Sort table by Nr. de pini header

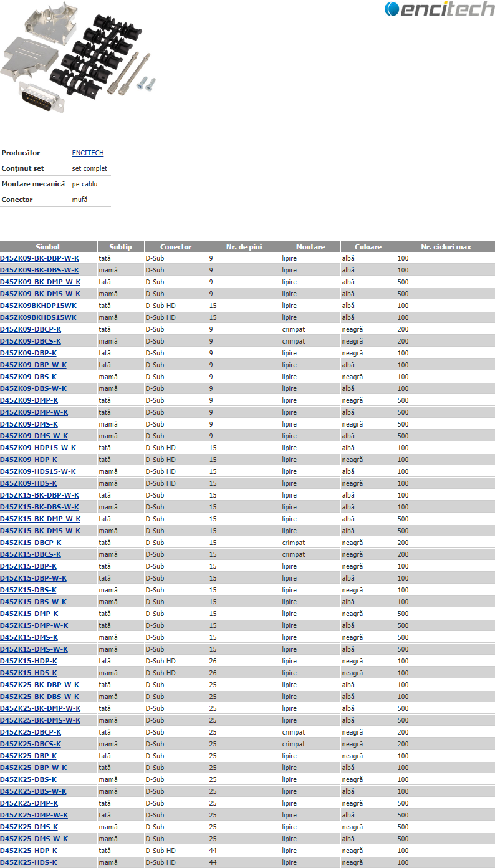244,247
